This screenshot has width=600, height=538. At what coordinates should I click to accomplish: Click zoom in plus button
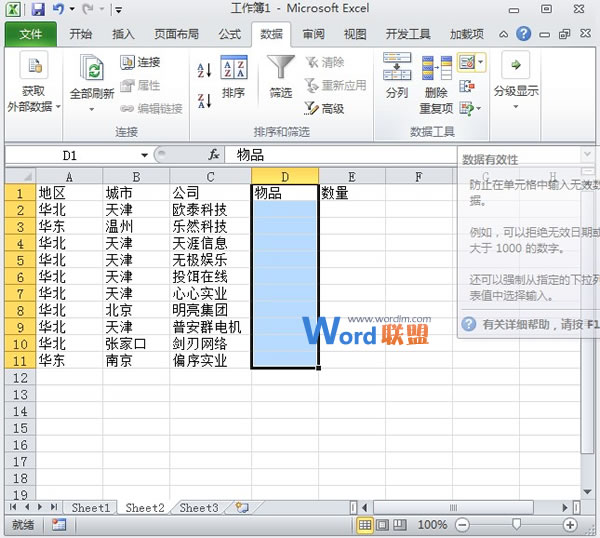coord(570,525)
